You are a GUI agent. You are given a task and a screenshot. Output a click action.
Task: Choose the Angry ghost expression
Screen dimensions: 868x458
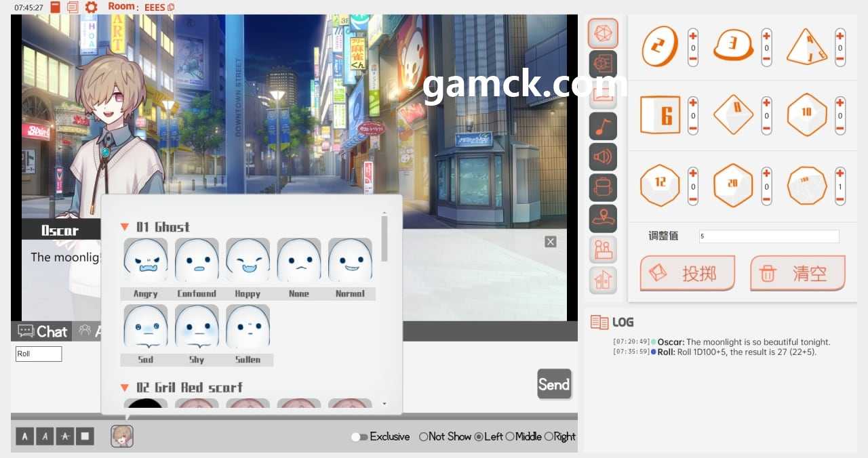tap(146, 260)
